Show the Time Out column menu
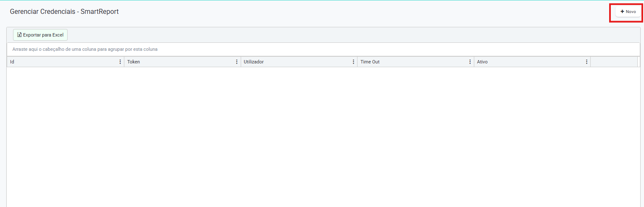 click(470, 62)
